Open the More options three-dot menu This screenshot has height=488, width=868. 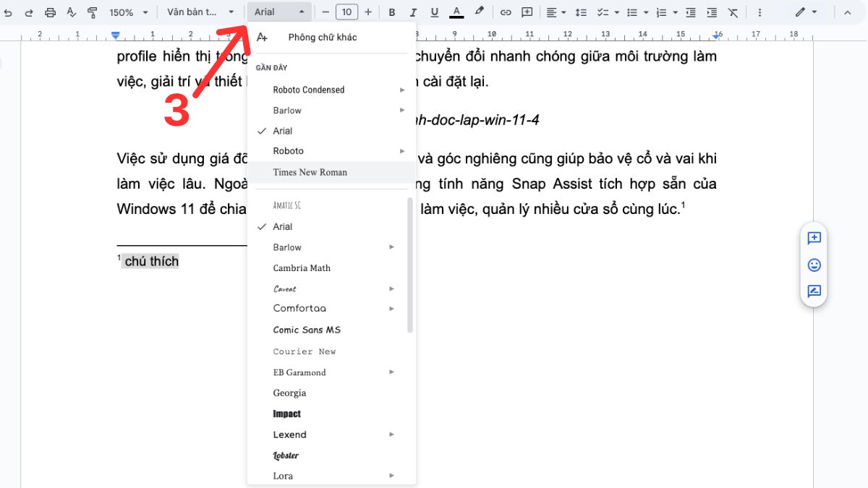tap(759, 12)
